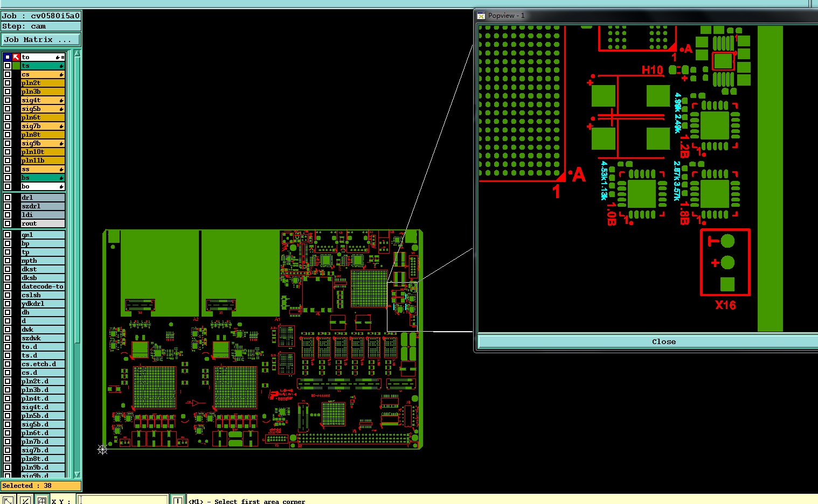Toggle checkbox for layer sig4t
This screenshot has height=504, width=818.
(8, 100)
